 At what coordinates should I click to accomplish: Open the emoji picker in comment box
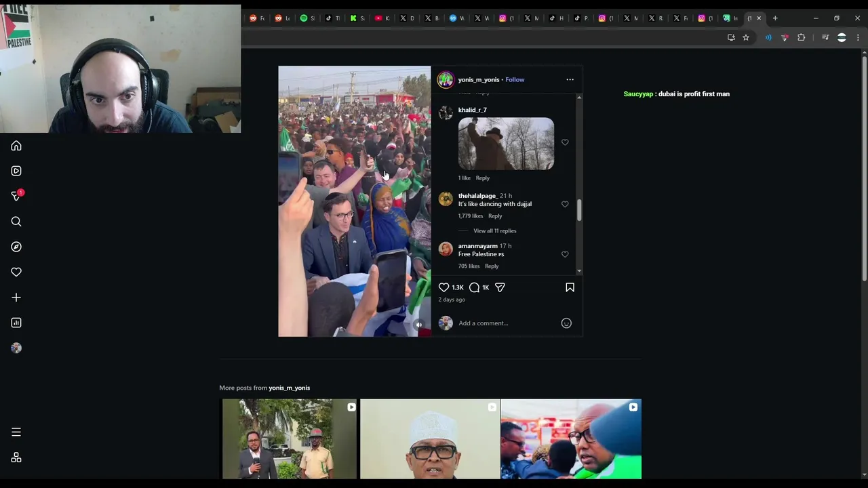[x=566, y=323]
